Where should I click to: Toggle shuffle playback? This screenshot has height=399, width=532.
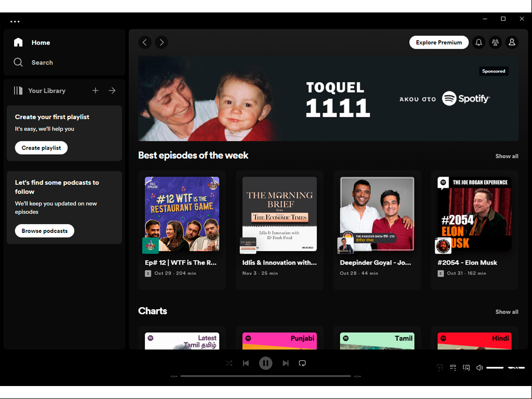(229, 363)
